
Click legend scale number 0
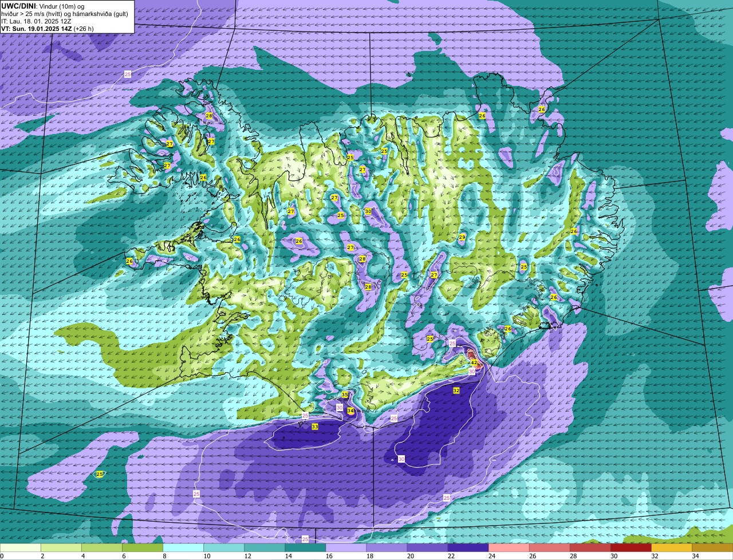[2, 556]
